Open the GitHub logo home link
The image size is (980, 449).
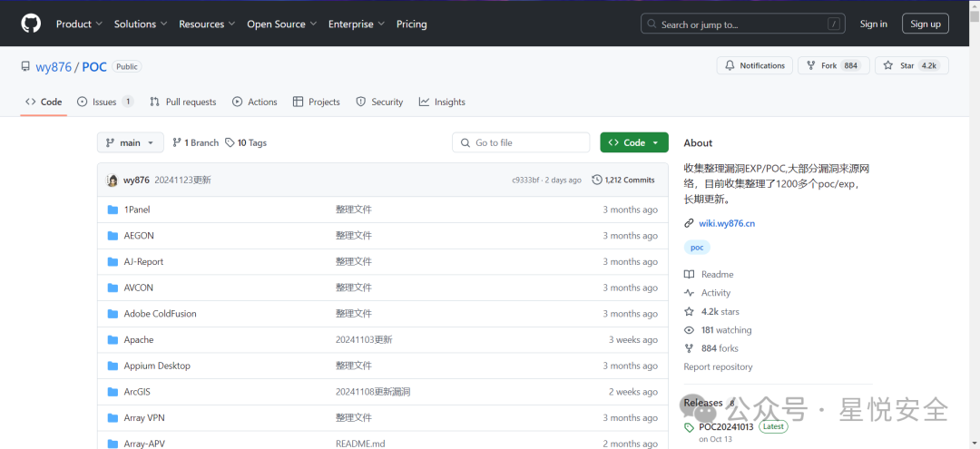[x=31, y=24]
